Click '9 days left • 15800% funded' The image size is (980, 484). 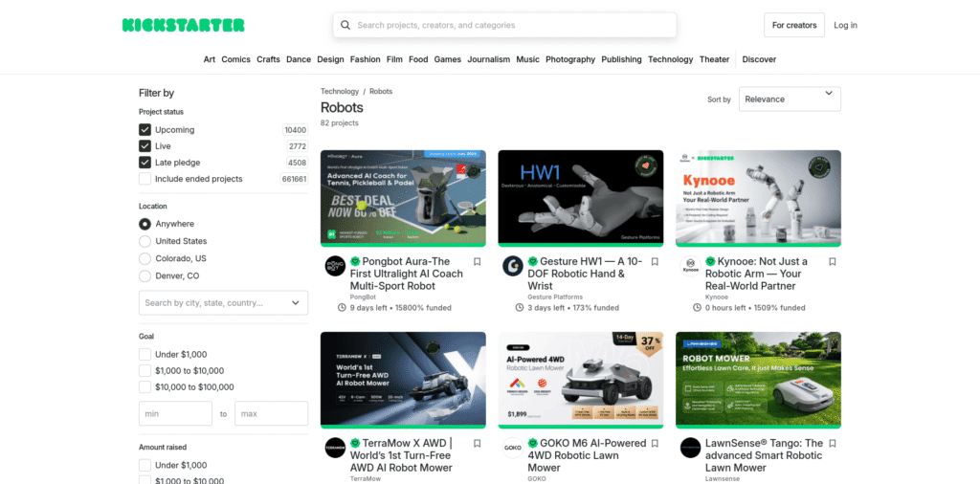(400, 308)
